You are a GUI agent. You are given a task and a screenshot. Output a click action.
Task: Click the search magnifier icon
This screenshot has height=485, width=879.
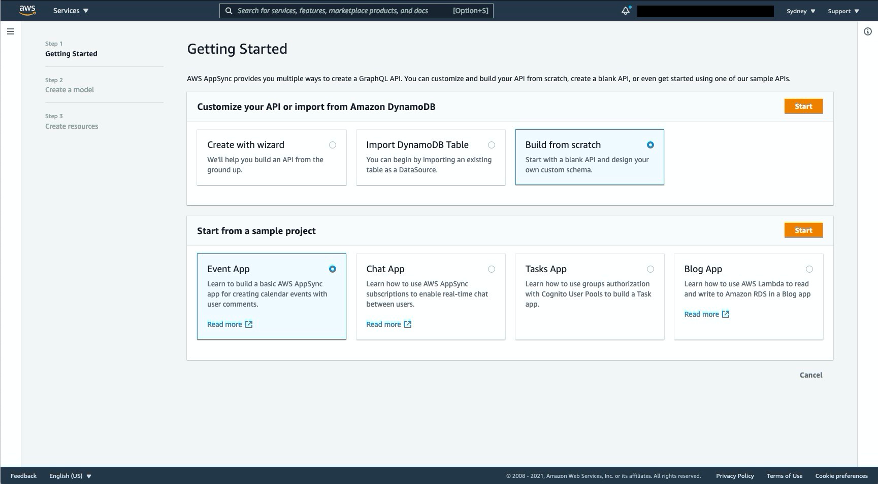tap(229, 11)
